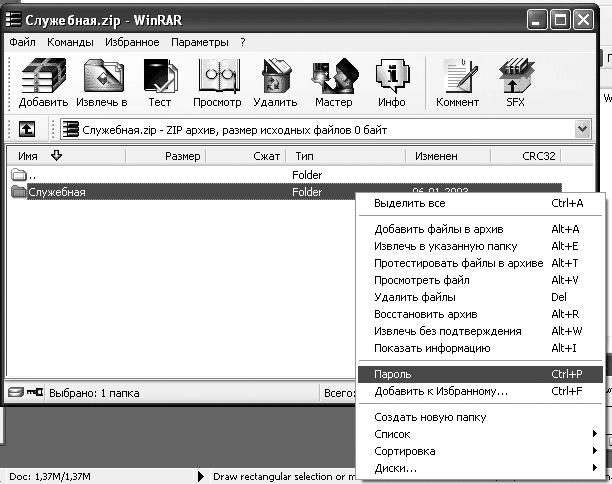Click the sort arrow next to Имя
This screenshot has height=484, width=612.
pyautogui.click(x=57, y=155)
